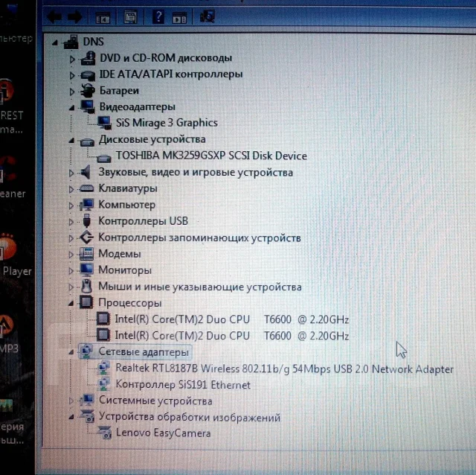
Task: Expand the Мониторы category
Action: click(71, 270)
